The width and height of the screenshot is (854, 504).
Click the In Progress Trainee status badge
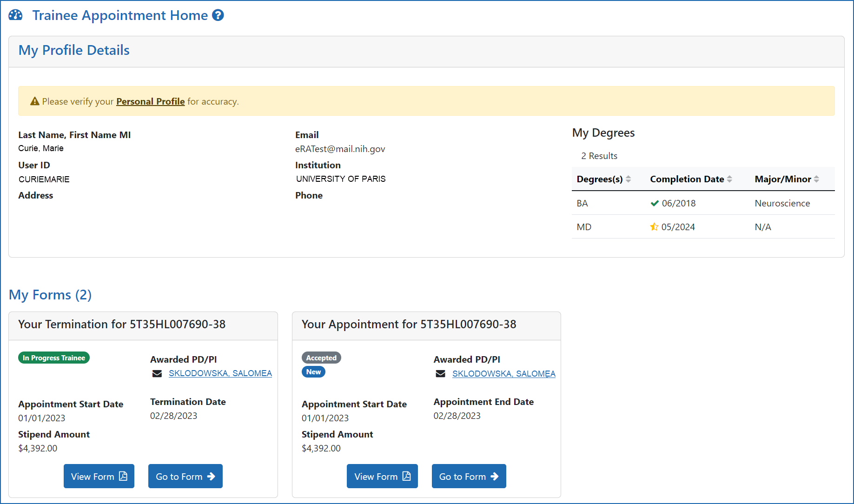point(54,358)
